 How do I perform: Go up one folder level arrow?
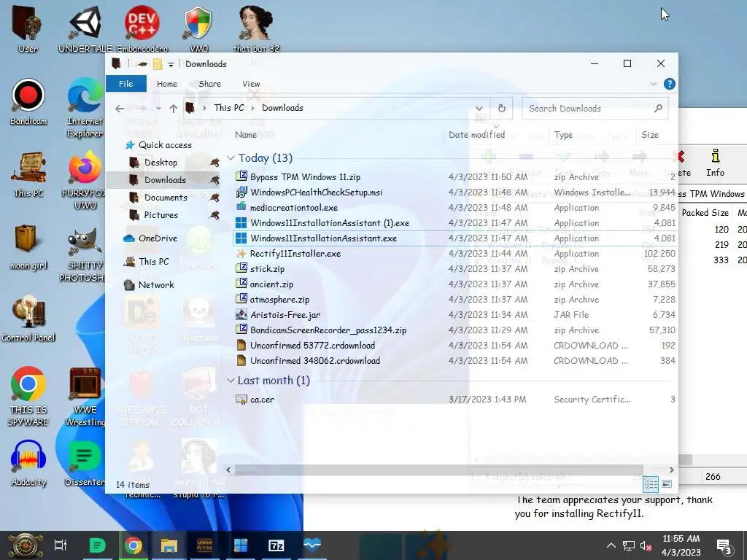[x=174, y=109]
